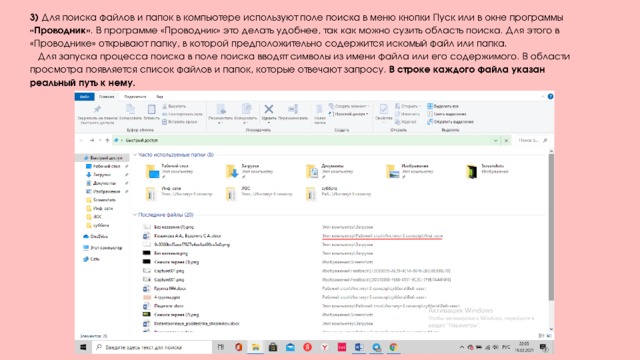Click the Документы folder thumbnail
This screenshot has height=360, width=640.
click(x=312, y=171)
